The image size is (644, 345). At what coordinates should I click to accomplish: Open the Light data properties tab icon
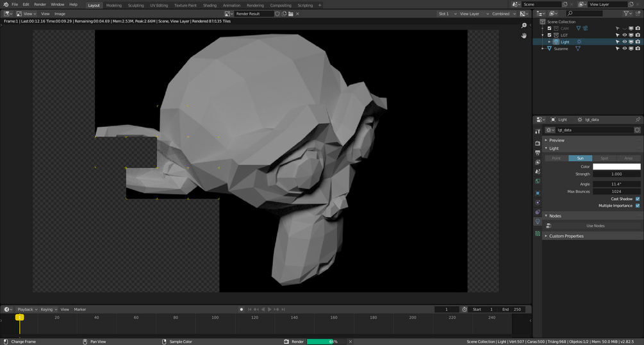tap(538, 221)
